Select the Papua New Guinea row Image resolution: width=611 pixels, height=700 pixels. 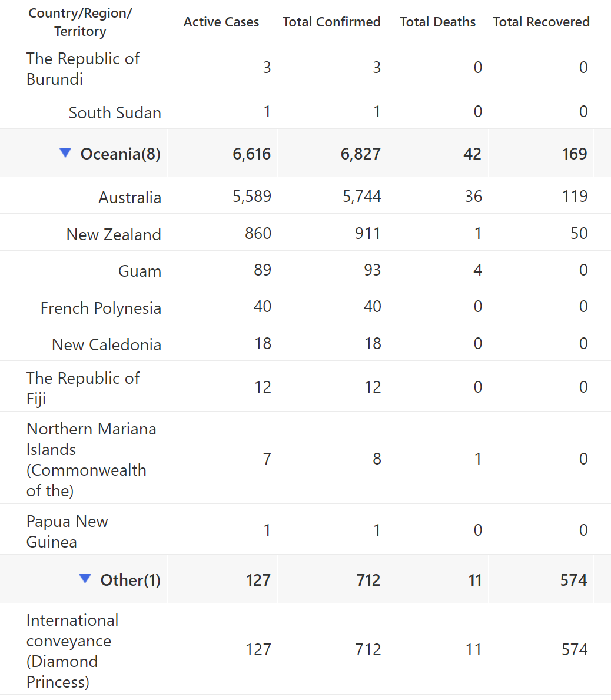(305, 529)
